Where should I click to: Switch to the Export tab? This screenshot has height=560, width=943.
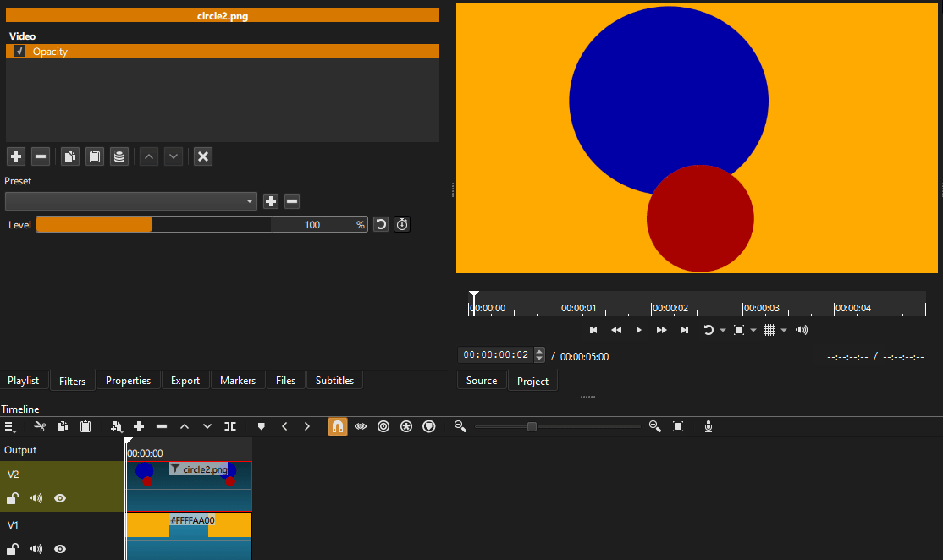click(185, 380)
